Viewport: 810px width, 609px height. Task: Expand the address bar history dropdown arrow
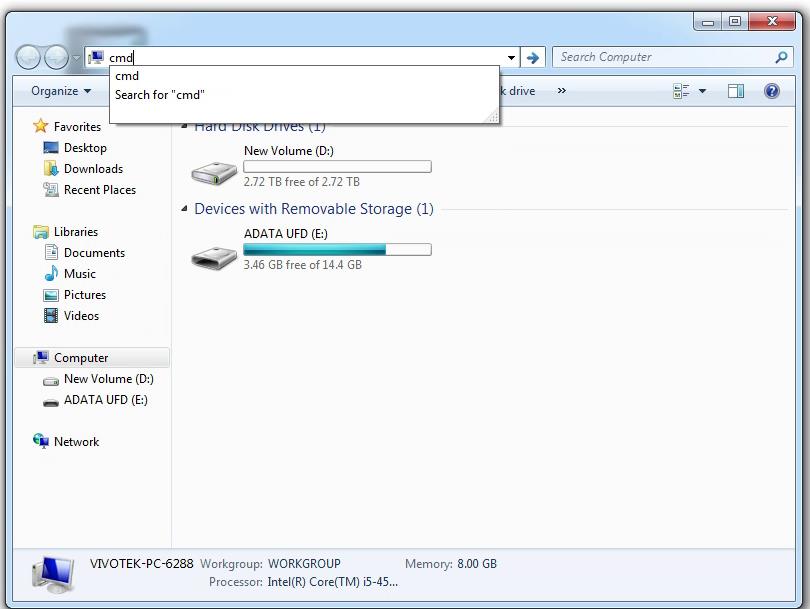point(511,58)
